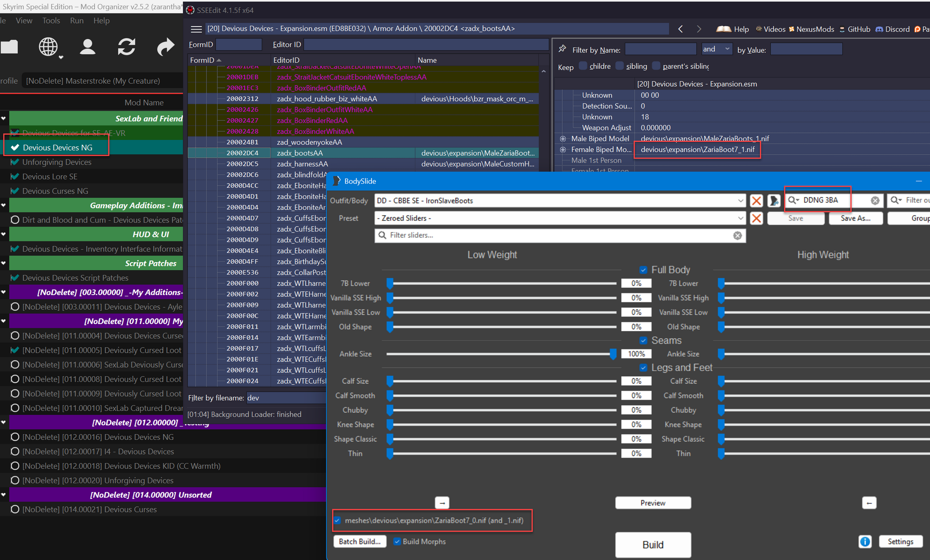The image size is (930, 560).
Task: Open the NexusMods link in SSEEdit
Action: click(811, 29)
